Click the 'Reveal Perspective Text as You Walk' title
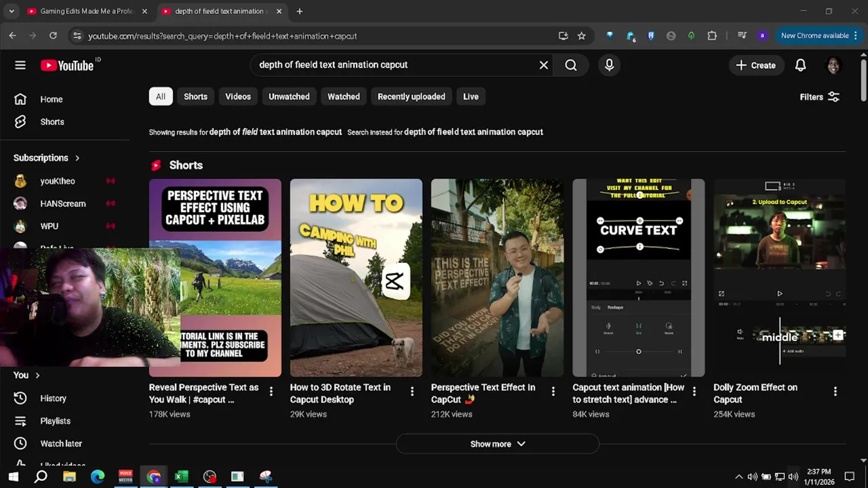The height and width of the screenshot is (488, 868). (x=203, y=393)
